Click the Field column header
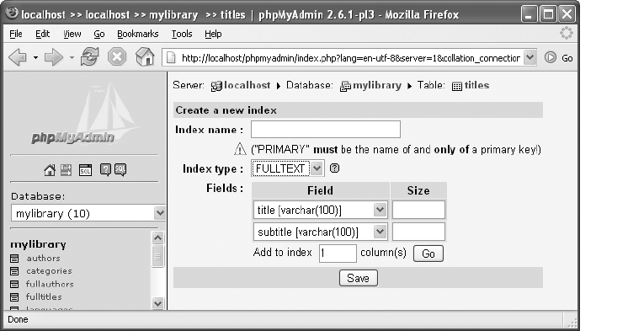This screenshot has width=644, height=331. pyautogui.click(x=320, y=190)
